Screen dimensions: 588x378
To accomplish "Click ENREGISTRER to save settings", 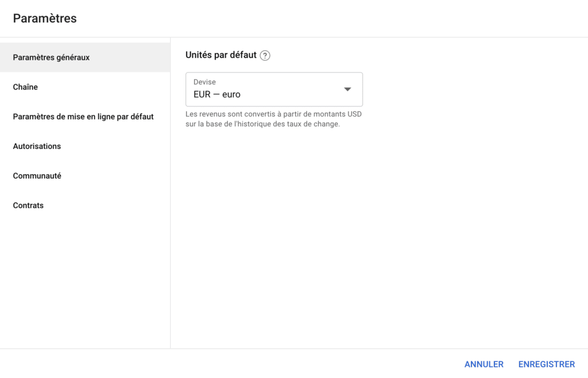I will (x=546, y=364).
